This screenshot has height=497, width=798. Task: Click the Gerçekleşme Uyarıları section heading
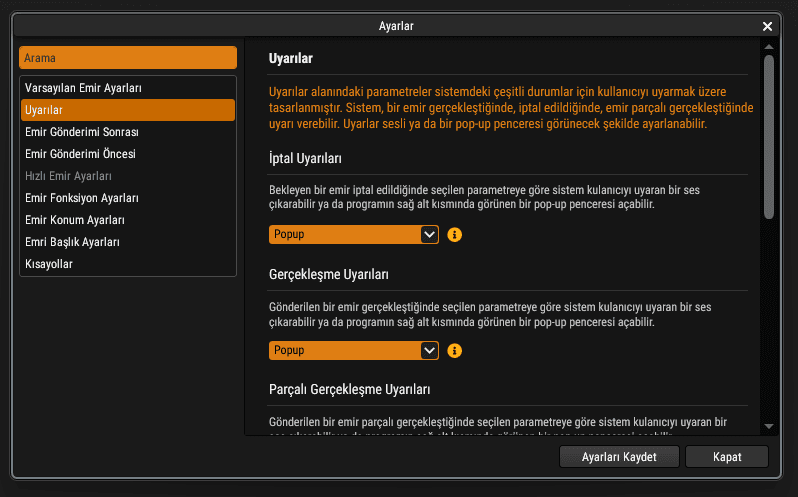[x=329, y=274]
